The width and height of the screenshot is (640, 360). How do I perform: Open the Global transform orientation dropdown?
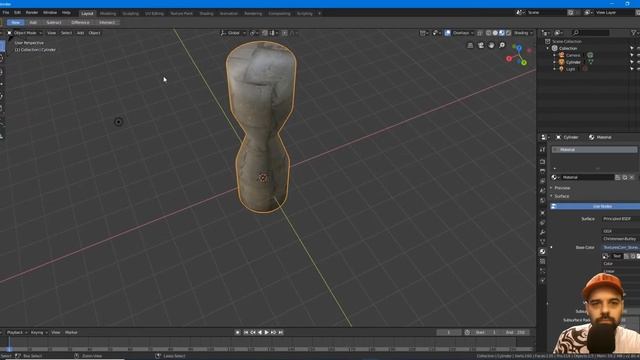tap(233, 33)
